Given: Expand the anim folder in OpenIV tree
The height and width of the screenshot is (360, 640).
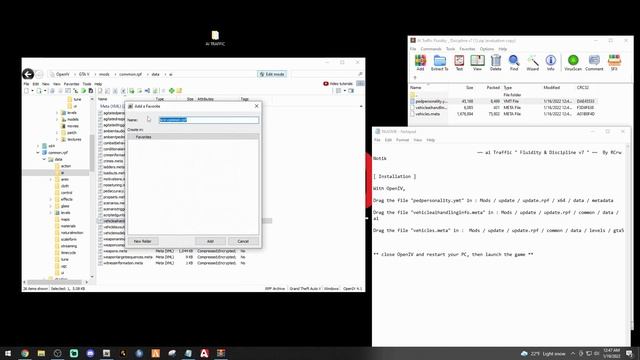Looking at the screenshot, I should tap(51, 179).
